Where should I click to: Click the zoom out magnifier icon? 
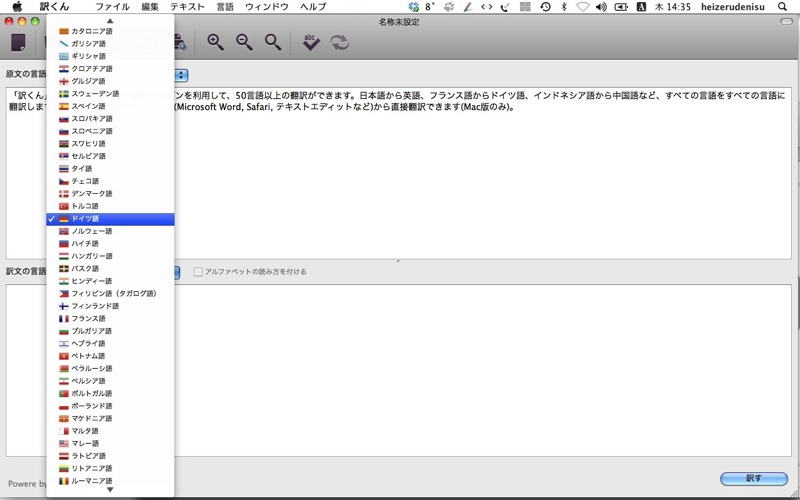tap(244, 42)
